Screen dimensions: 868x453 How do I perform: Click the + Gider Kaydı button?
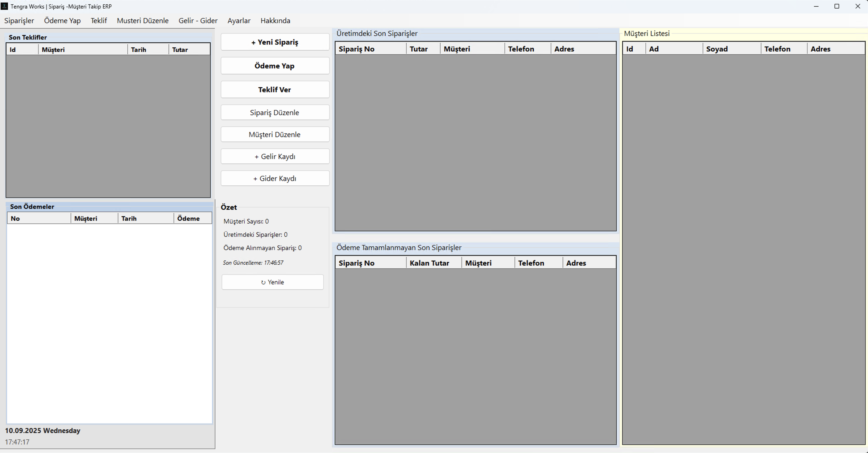coord(275,178)
